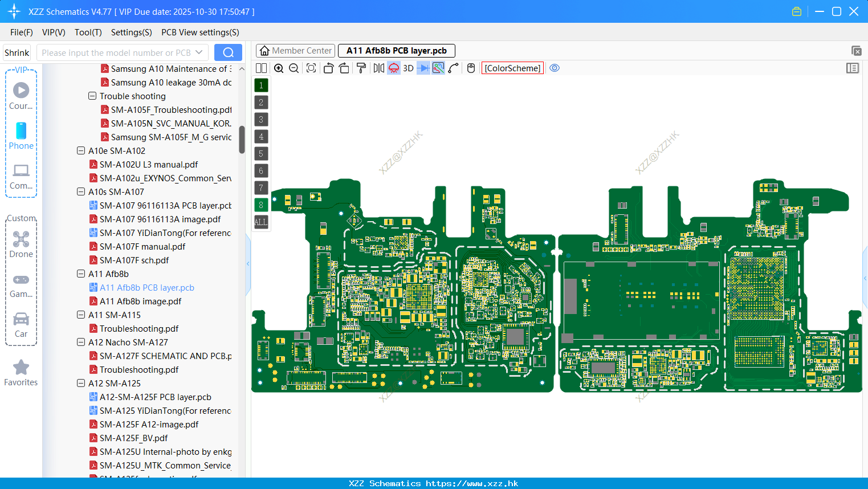This screenshot has height=489, width=868.
Task: Show PCB layer 8
Action: 261,205
